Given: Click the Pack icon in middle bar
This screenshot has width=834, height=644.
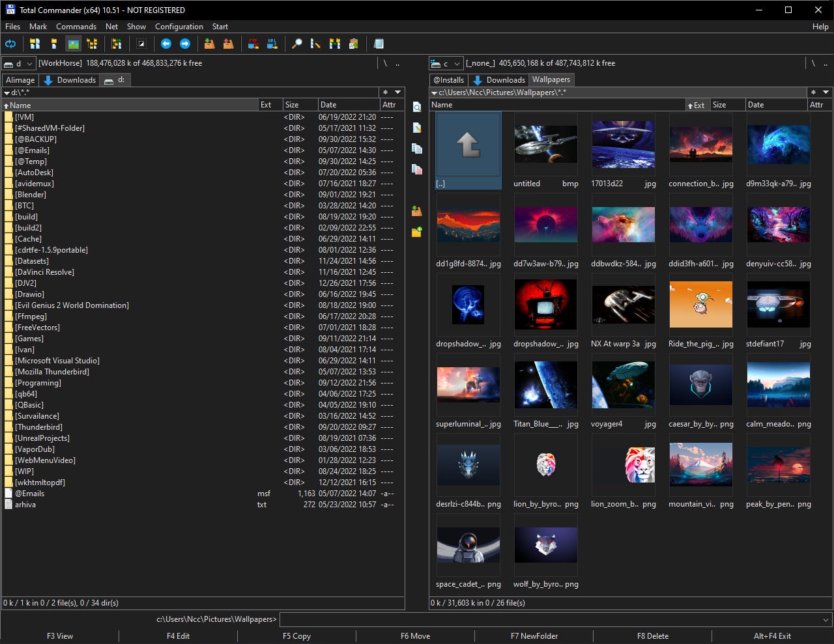Looking at the screenshot, I should 417,211.
